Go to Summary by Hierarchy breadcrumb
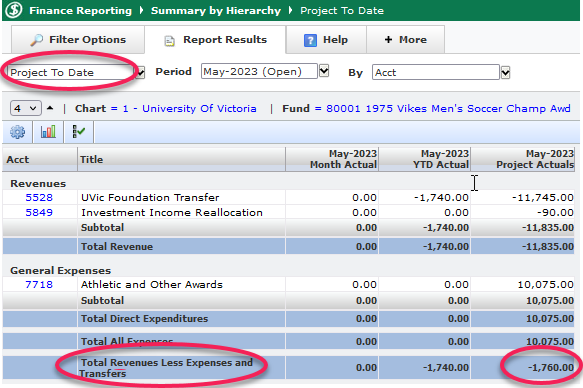 tap(216, 10)
